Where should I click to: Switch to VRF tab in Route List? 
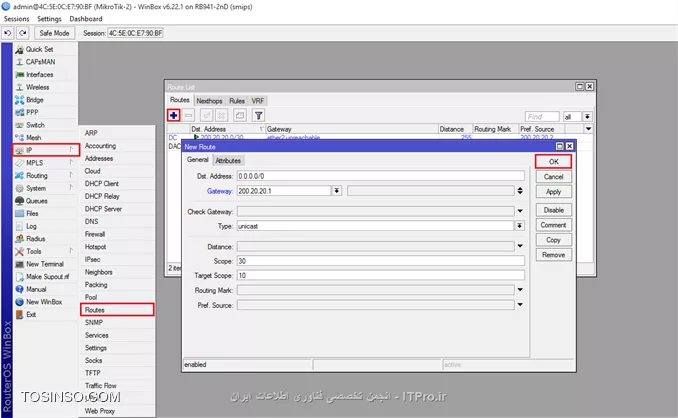tap(258, 101)
